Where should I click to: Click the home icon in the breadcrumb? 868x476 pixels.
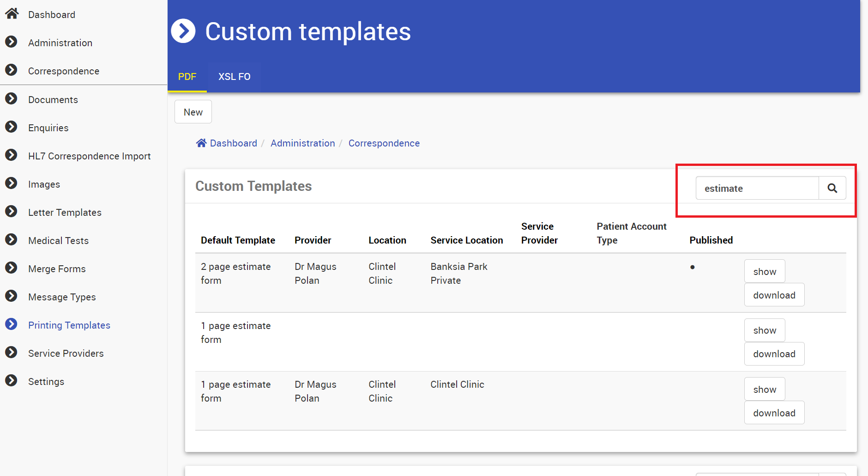point(201,143)
